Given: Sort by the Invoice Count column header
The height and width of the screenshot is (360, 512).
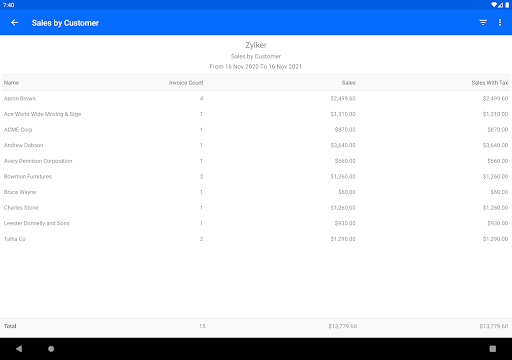Looking at the screenshot, I should point(186,83).
